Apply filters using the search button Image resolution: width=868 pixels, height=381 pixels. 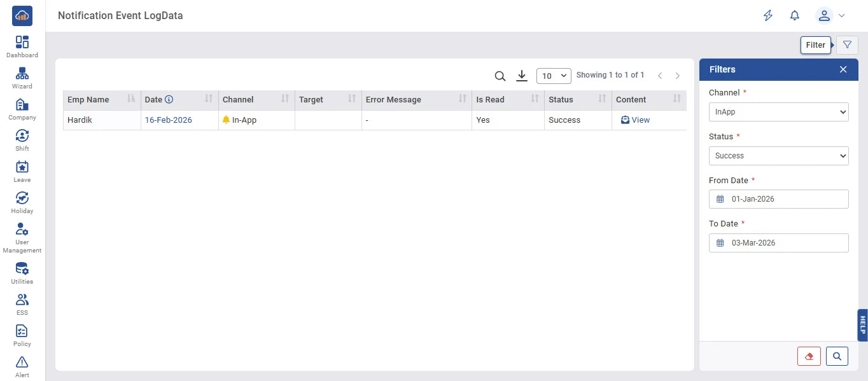click(837, 356)
